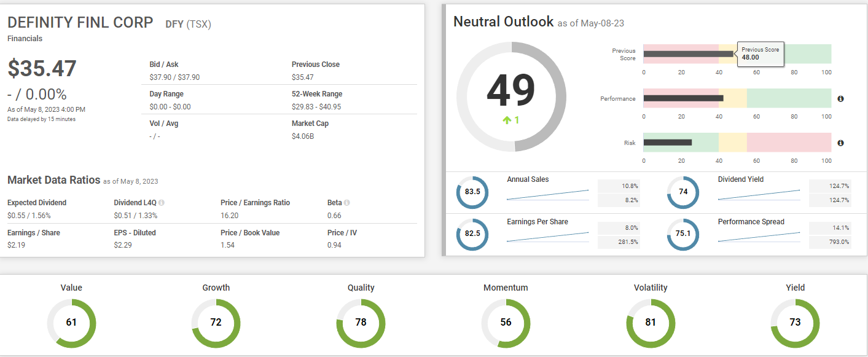Viewport: 868px width, 357px height.
Task: Click the Annual Sales 10.8% value
Action: 630,186
